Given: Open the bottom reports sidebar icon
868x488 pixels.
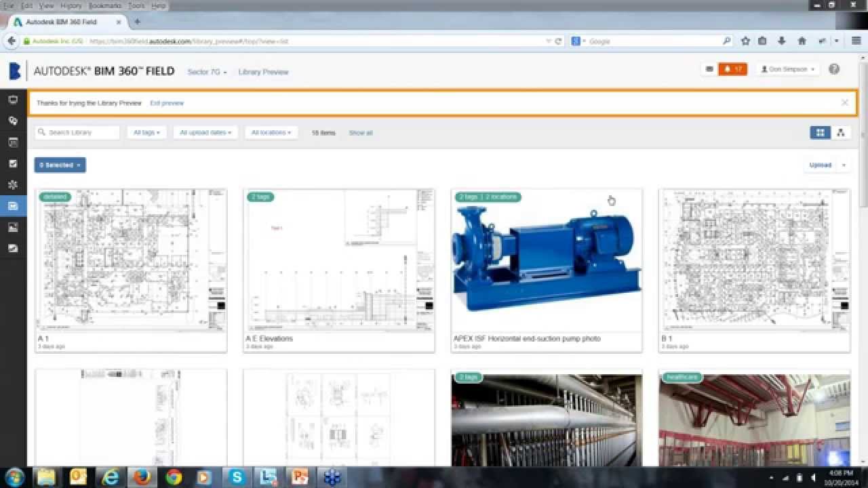Looking at the screenshot, I should click(13, 248).
